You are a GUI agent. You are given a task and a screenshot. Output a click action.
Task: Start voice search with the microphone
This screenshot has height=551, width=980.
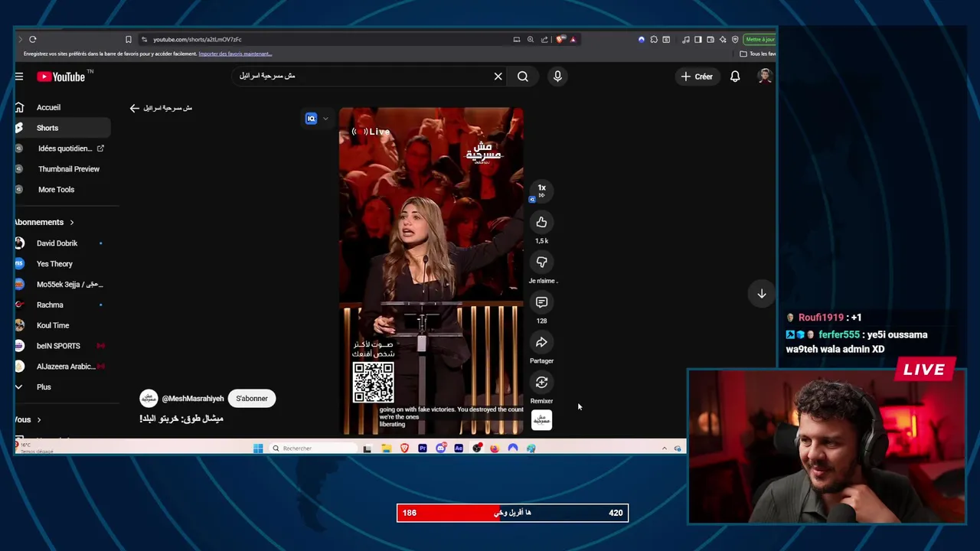coord(557,77)
